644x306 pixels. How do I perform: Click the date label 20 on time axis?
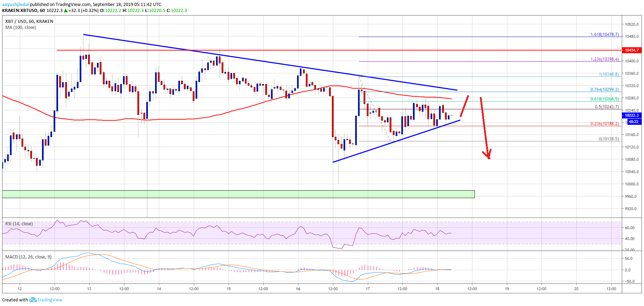point(576,289)
